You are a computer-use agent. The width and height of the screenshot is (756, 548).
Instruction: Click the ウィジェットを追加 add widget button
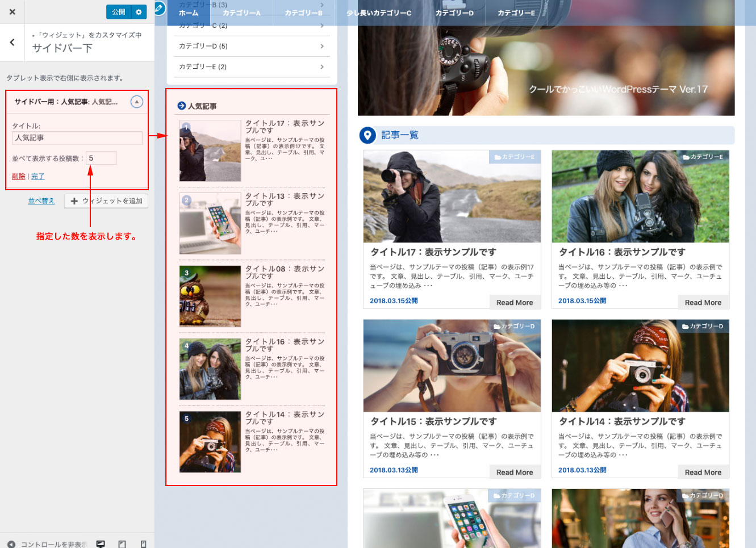(x=106, y=201)
